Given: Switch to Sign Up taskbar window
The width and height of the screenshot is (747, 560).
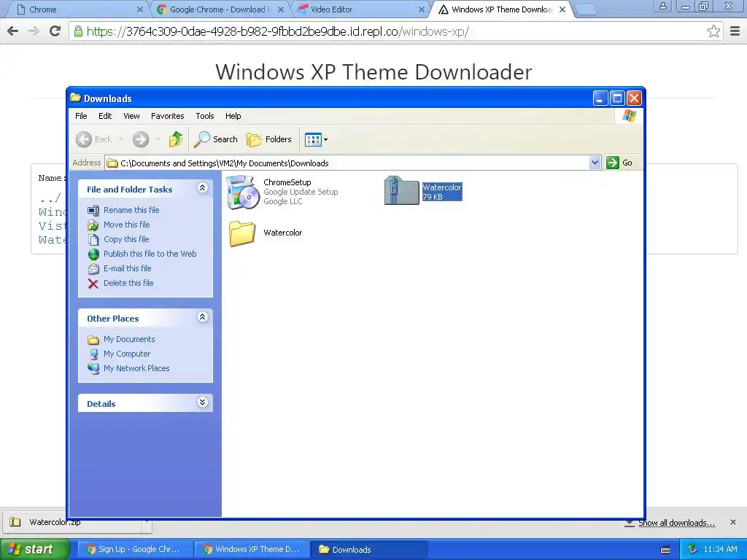Looking at the screenshot, I should pos(134,550).
